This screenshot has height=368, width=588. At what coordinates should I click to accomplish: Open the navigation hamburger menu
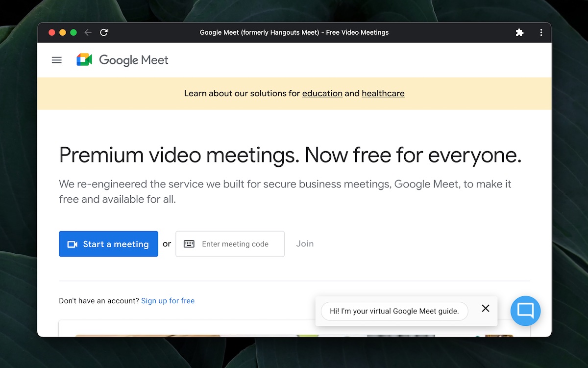tap(56, 60)
